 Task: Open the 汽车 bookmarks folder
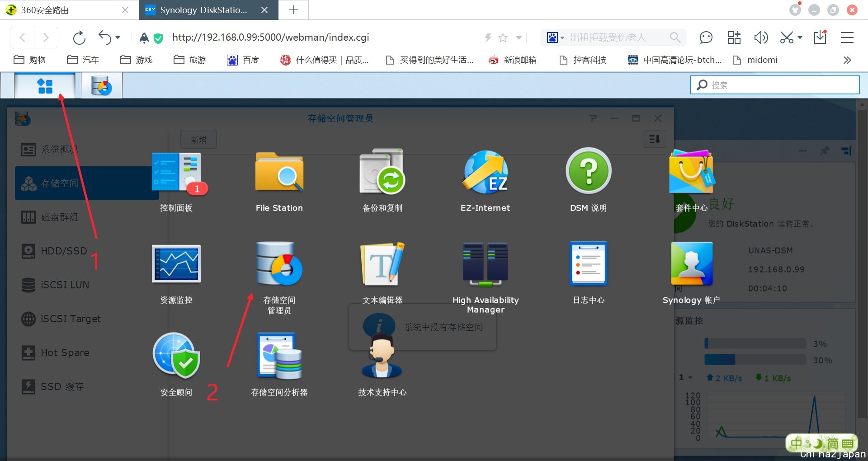83,60
